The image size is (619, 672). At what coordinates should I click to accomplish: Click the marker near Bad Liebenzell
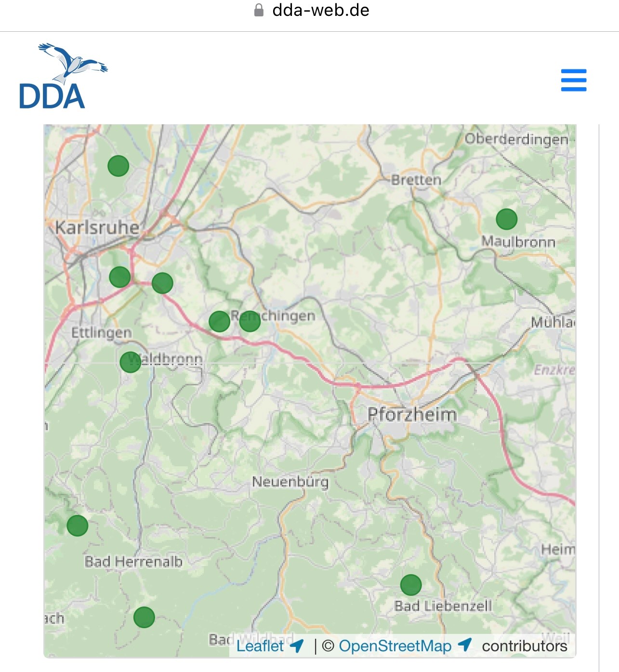pos(412,585)
